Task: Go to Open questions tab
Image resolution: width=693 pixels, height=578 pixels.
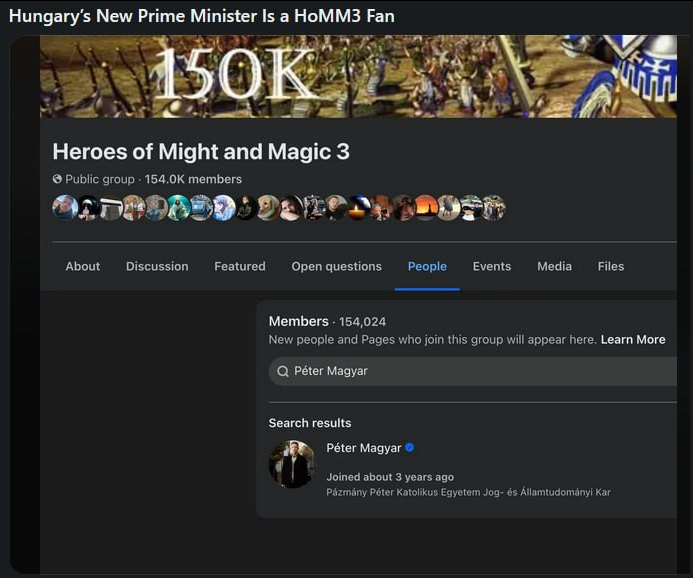Action: pos(336,266)
